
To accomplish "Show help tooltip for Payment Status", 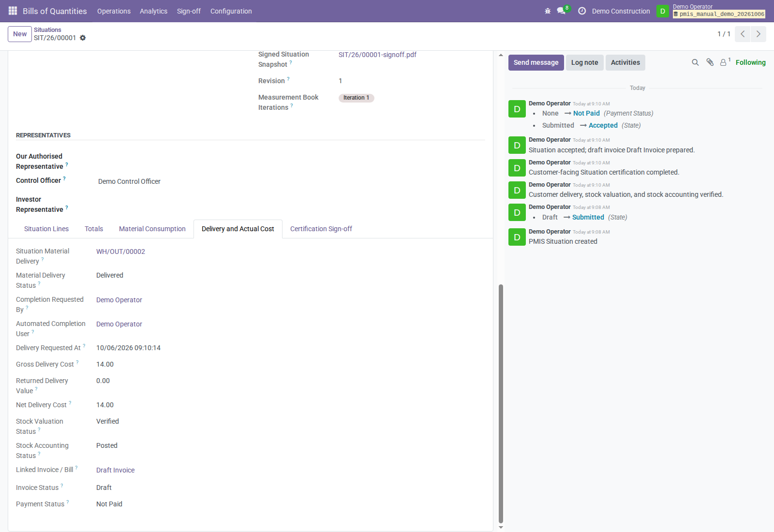I will coord(68,502).
